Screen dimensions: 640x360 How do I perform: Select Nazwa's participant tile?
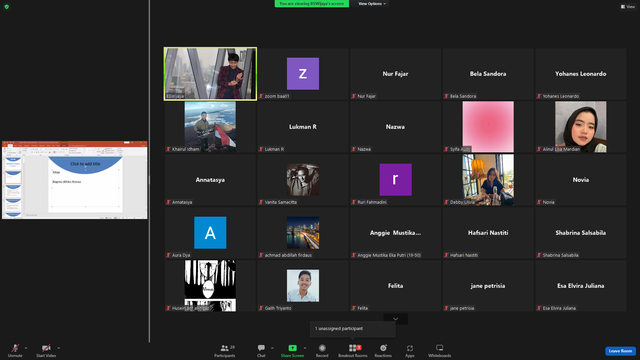(396, 127)
